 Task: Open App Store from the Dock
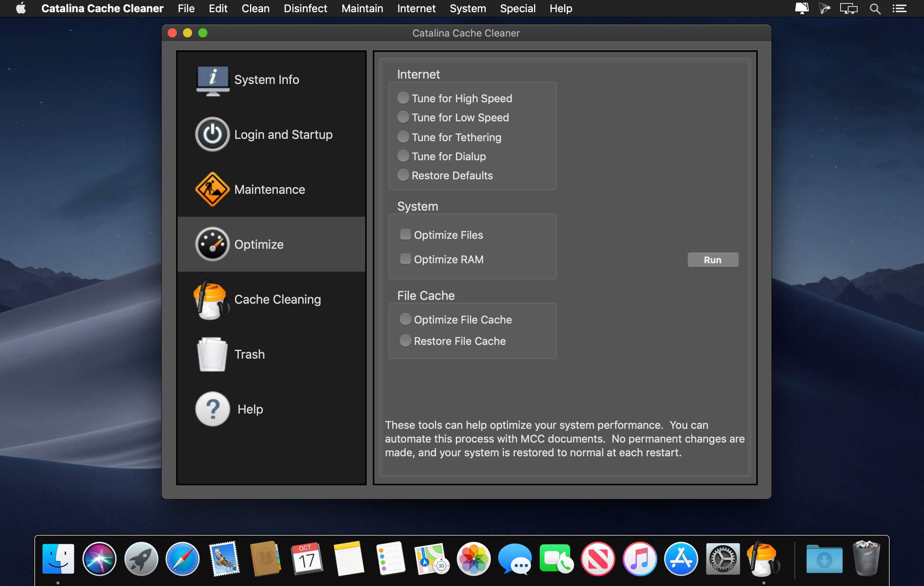pos(681,559)
